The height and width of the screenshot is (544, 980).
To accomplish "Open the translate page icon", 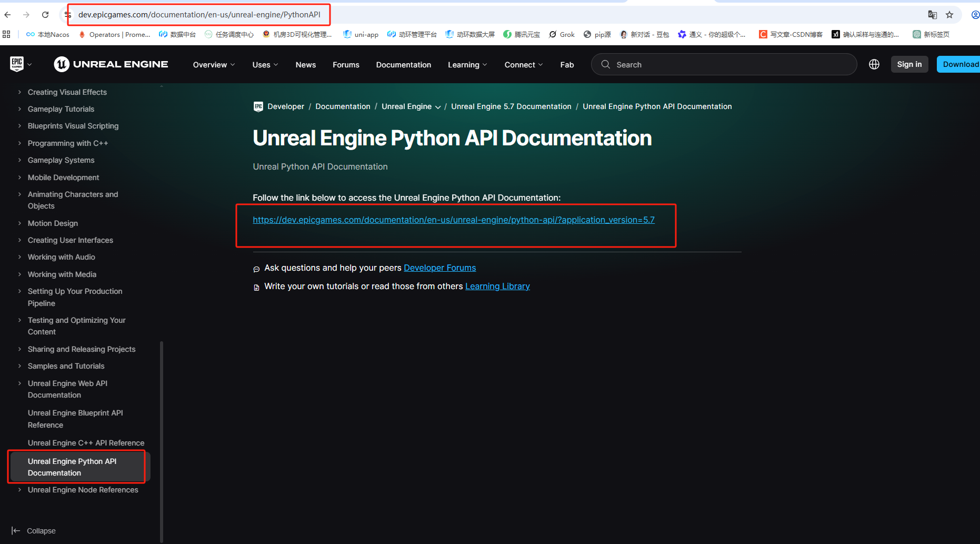I will pos(932,15).
